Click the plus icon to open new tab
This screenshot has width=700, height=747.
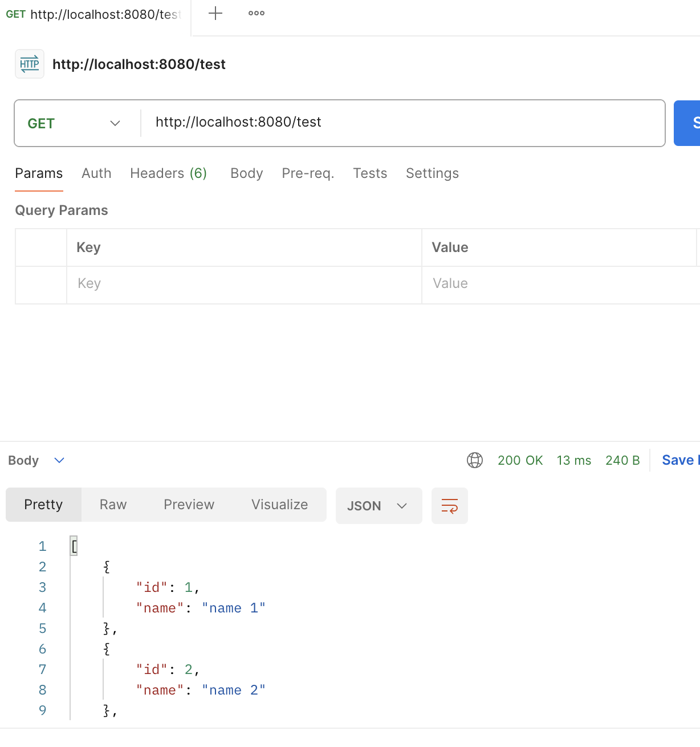coord(215,14)
